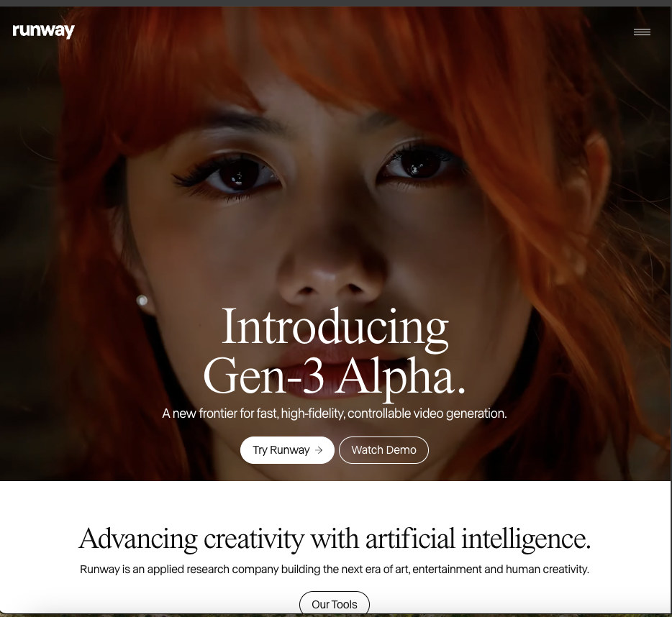The height and width of the screenshot is (617, 672).
Task: Click the runway logo
Action: (x=43, y=31)
